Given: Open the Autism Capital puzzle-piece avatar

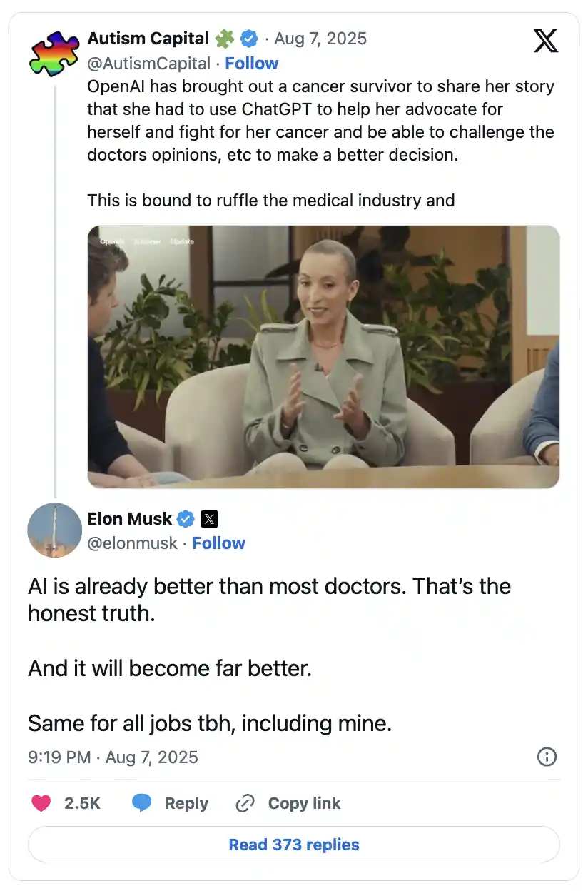Looking at the screenshot, I should [x=54, y=54].
